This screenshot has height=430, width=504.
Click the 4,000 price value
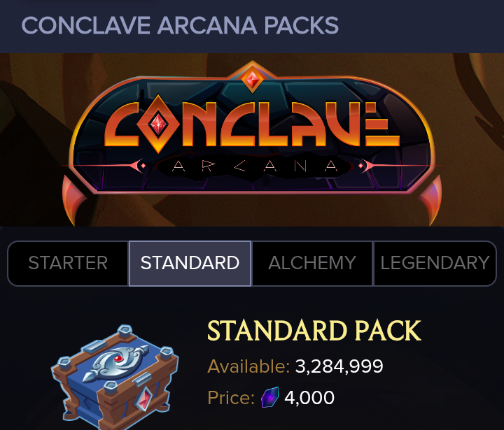click(309, 398)
